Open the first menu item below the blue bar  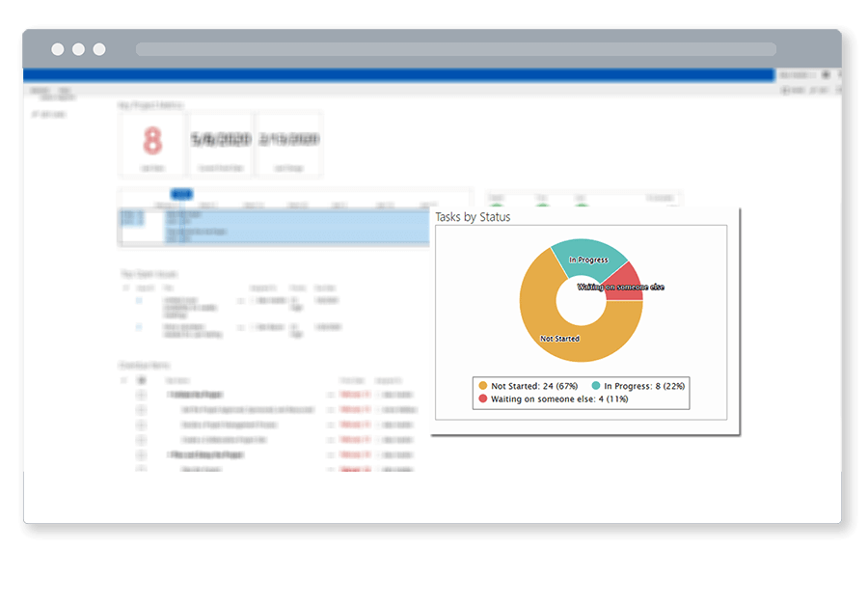tap(40, 91)
